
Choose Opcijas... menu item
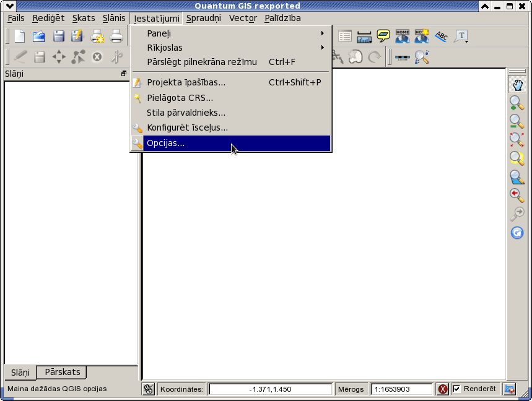coord(231,143)
